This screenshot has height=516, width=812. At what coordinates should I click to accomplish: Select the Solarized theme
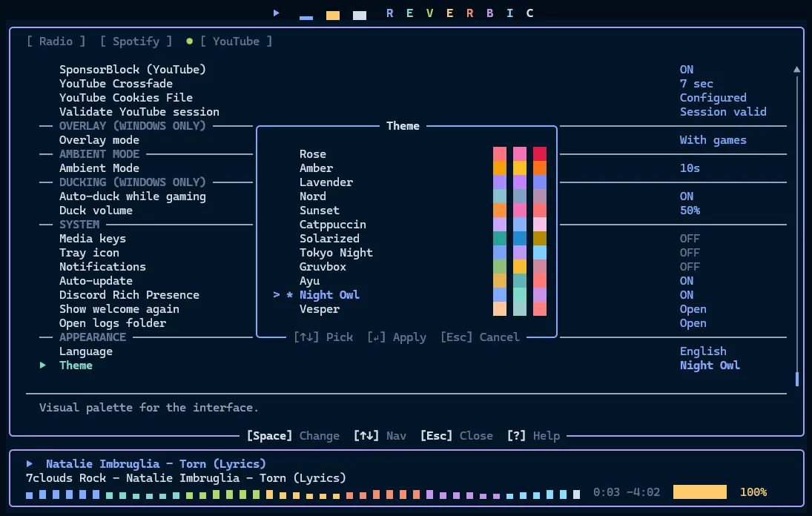pos(329,238)
